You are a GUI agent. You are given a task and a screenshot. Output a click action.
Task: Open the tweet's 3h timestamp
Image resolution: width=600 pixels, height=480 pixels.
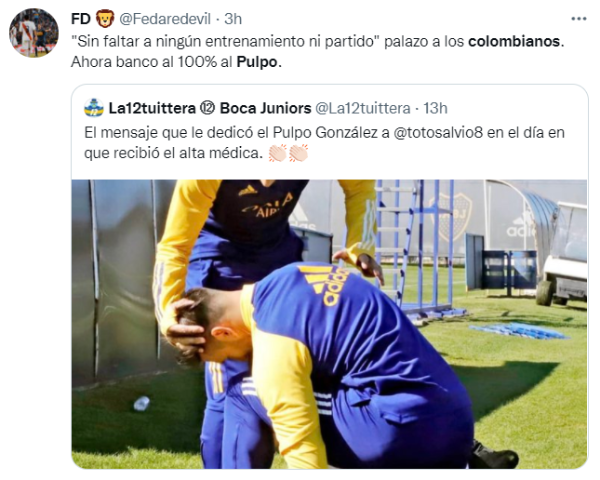(x=233, y=19)
